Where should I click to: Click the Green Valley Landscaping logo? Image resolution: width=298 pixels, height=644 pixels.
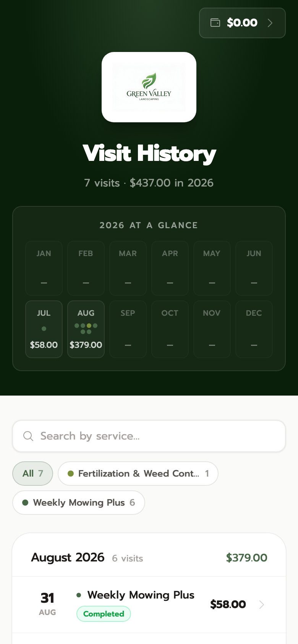click(x=149, y=87)
